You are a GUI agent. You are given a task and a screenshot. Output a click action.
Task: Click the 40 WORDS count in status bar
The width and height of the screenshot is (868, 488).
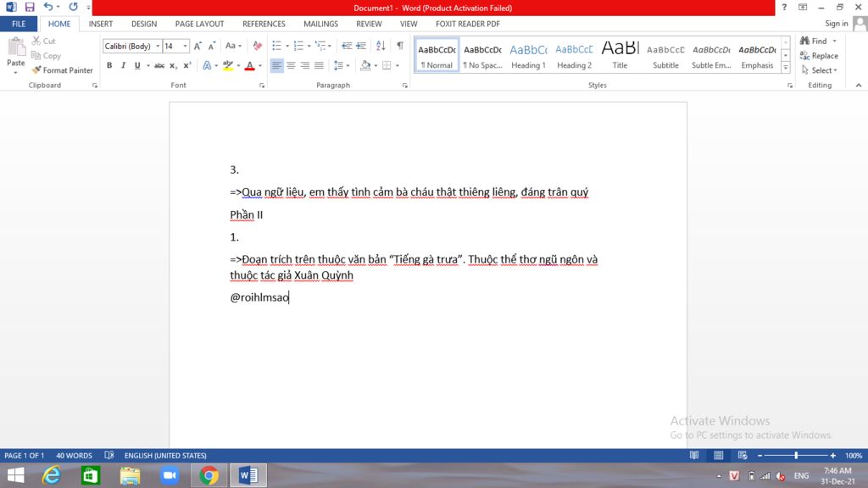click(75, 455)
